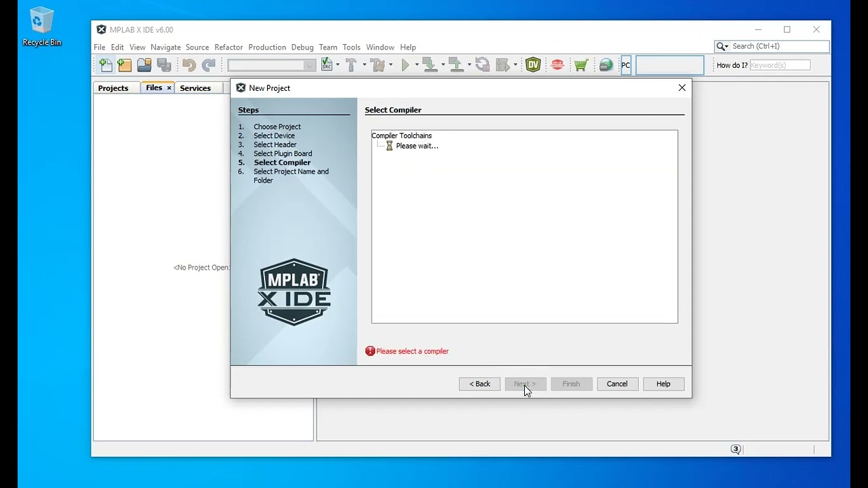This screenshot has width=868, height=488.
Task: Click the Read Device Memory icon
Action: tap(456, 65)
